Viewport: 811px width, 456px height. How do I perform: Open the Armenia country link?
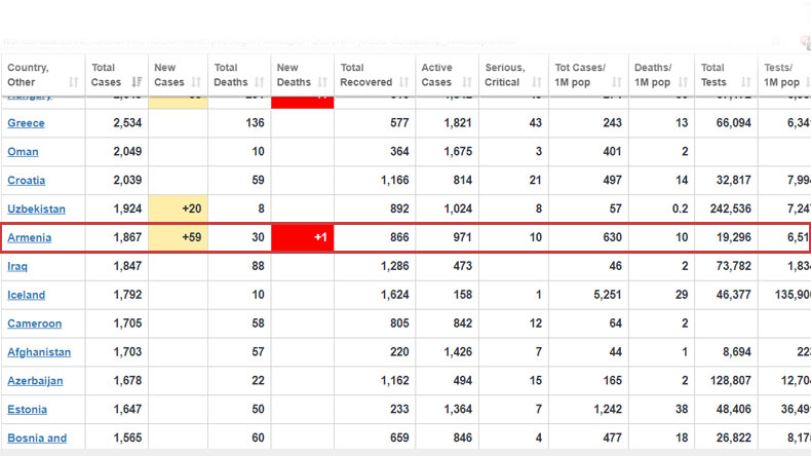pos(29,238)
